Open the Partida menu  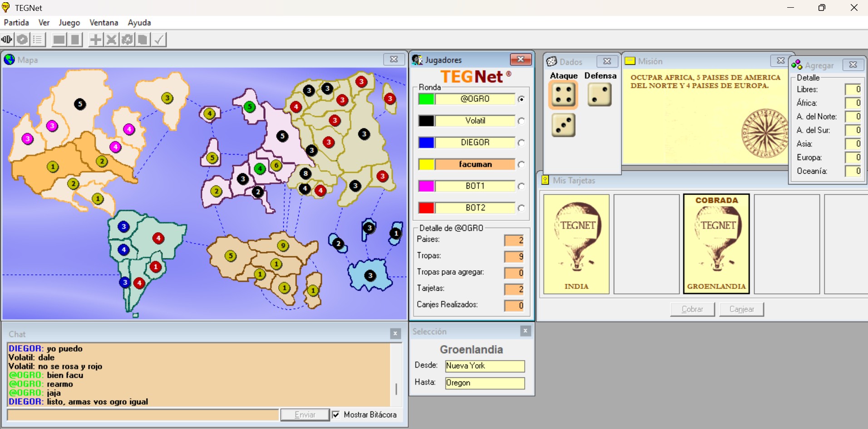point(16,22)
